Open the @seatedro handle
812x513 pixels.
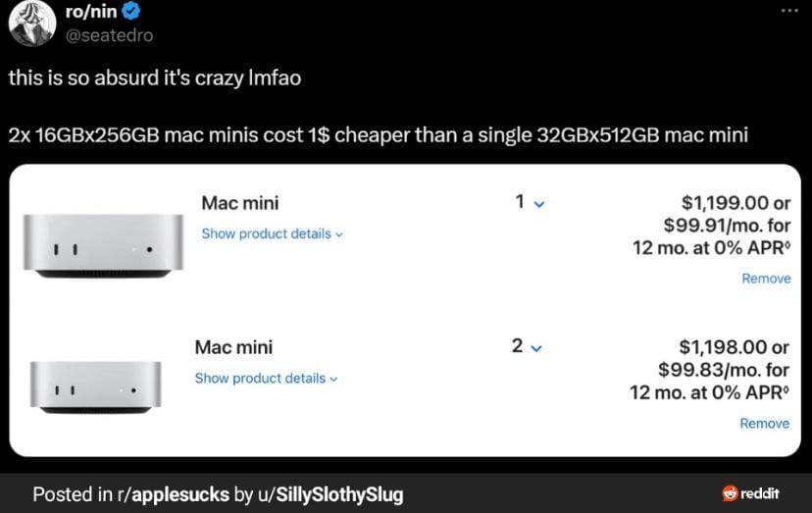point(109,35)
